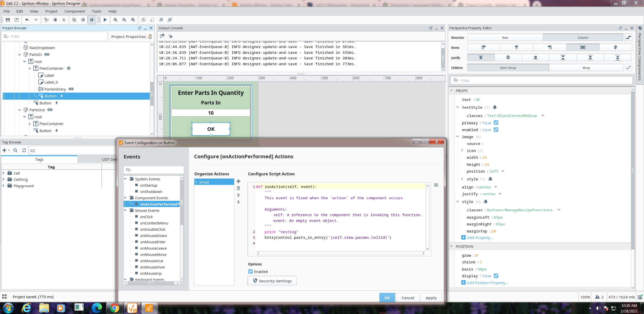644x314 pixels.
Task: Open the Component menu
Action: 75,11
